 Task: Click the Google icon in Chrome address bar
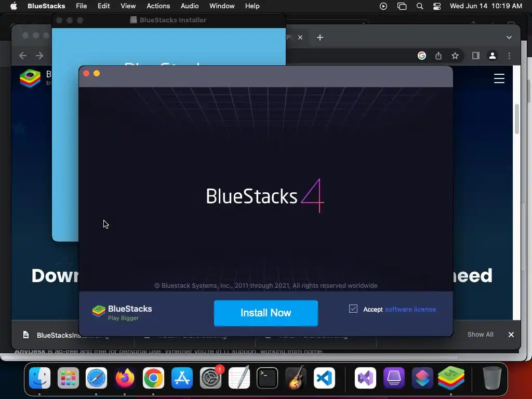coord(422,56)
